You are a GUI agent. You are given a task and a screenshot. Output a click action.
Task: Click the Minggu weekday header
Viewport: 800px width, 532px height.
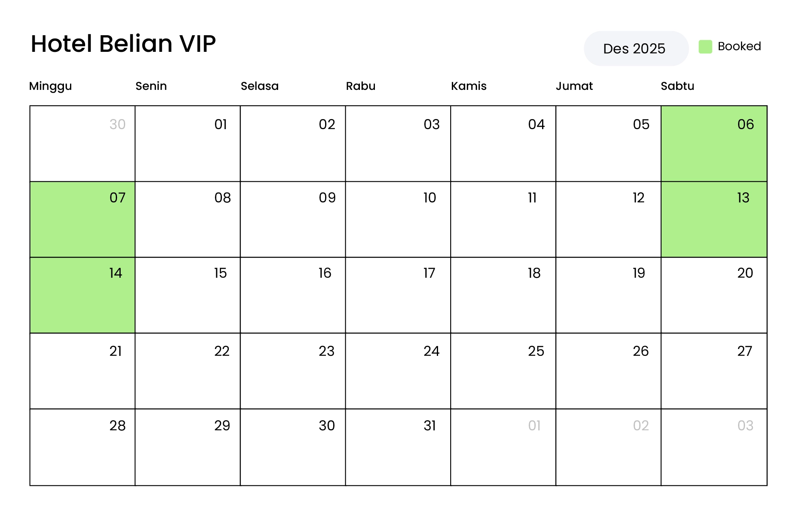tap(51, 86)
